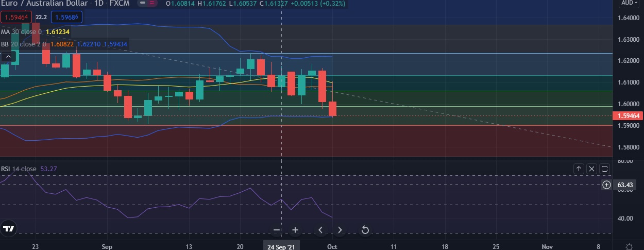Click the BB upper value 1.62210
The image size is (644, 250).
[x=89, y=44]
